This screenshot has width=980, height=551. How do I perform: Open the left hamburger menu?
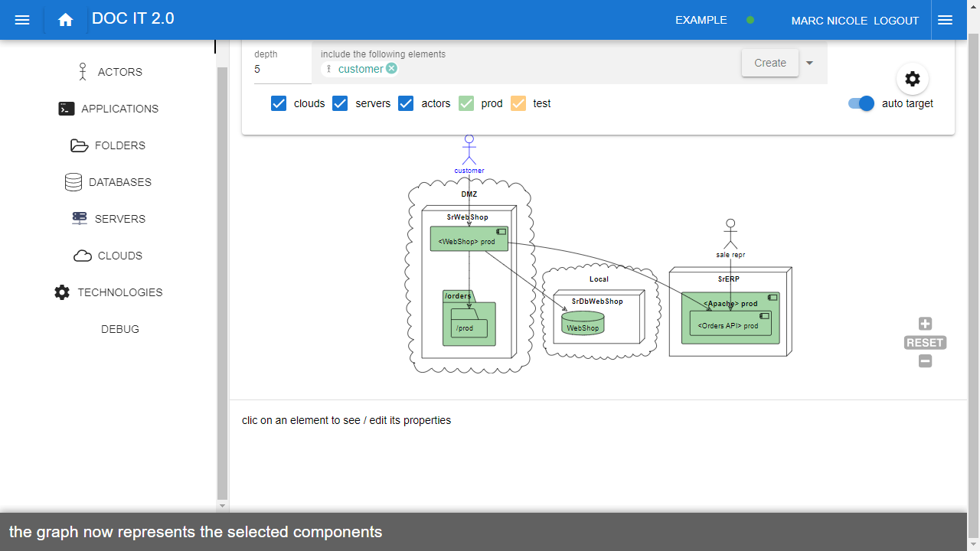[x=22, y=20]
